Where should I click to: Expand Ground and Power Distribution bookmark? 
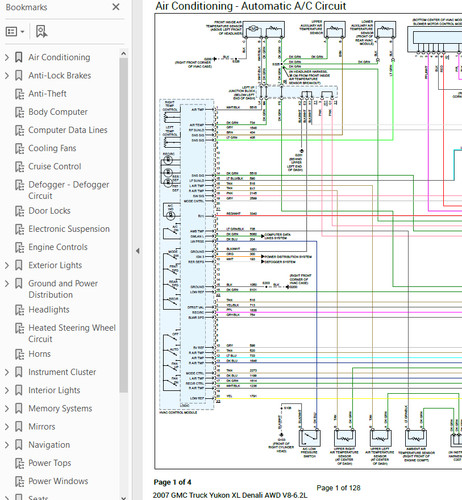tap(7, 284)
